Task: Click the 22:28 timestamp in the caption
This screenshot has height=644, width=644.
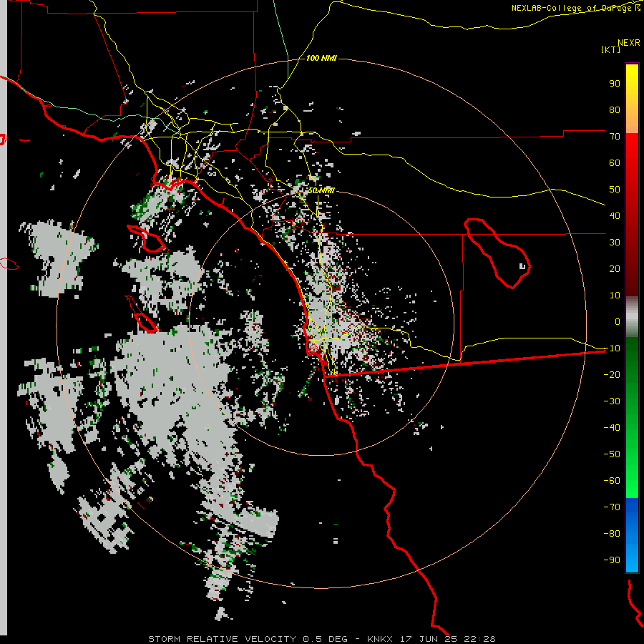Action: tap(479, 639)
